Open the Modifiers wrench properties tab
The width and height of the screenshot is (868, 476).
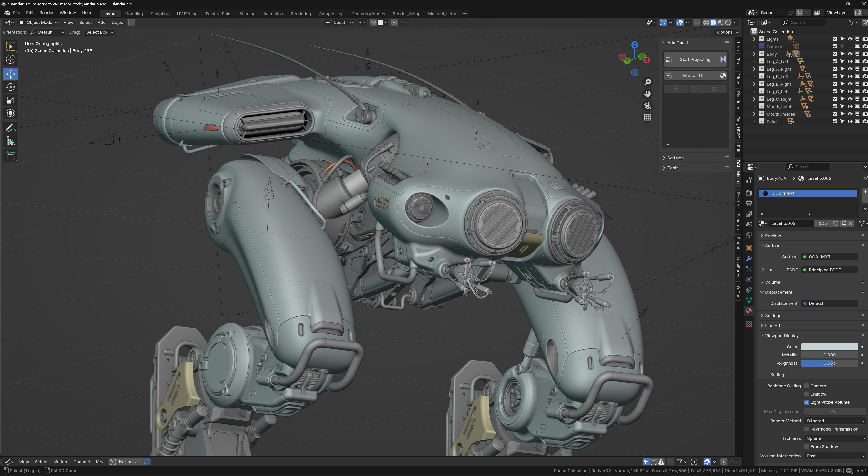[749, 258]
